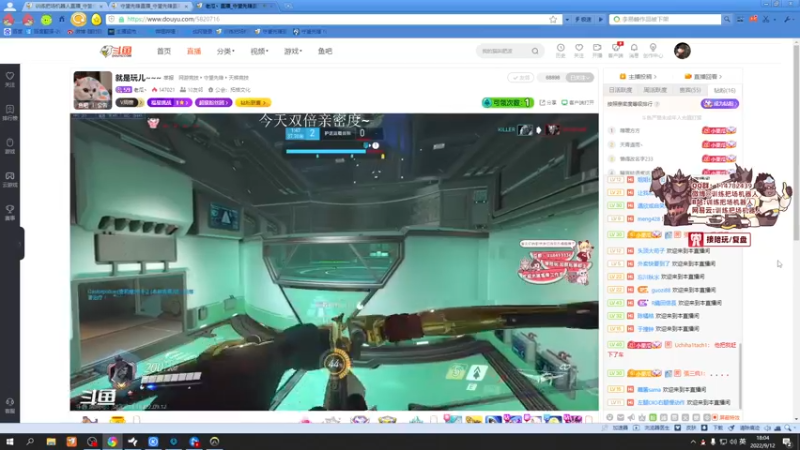Open the 主播投稿 link
This screenshot has height=450, width=800.
click(638, 77)
